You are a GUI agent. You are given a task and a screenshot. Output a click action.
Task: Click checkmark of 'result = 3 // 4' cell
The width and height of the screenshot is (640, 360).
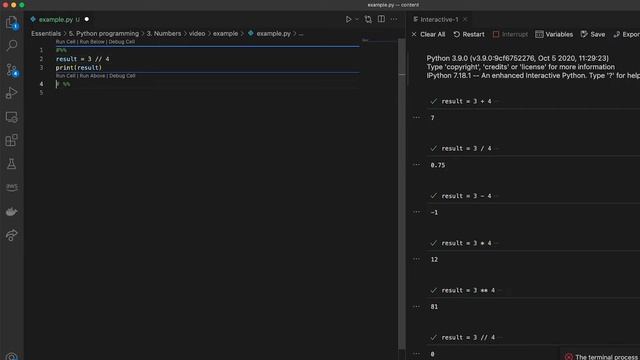point(433,338)
